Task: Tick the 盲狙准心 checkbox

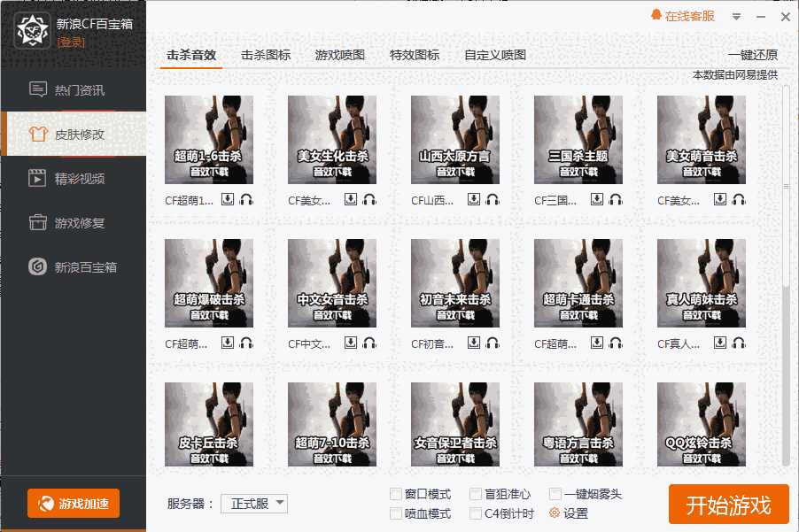Action: click(476, 494)
